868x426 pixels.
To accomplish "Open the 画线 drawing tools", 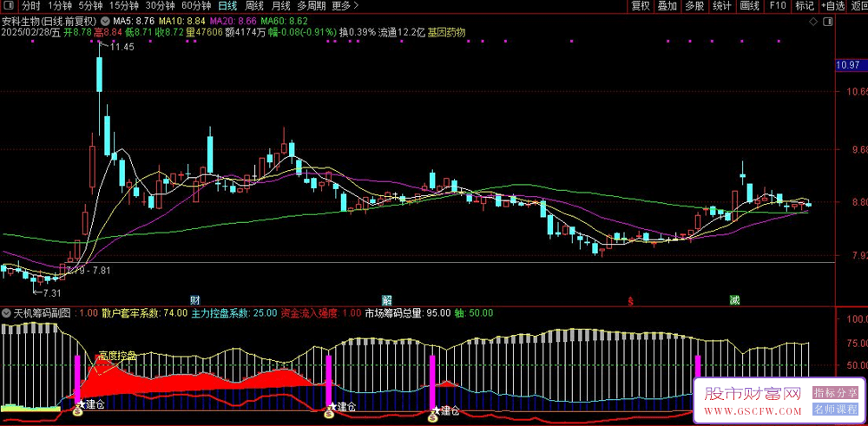I will click(x=749, y=6).
